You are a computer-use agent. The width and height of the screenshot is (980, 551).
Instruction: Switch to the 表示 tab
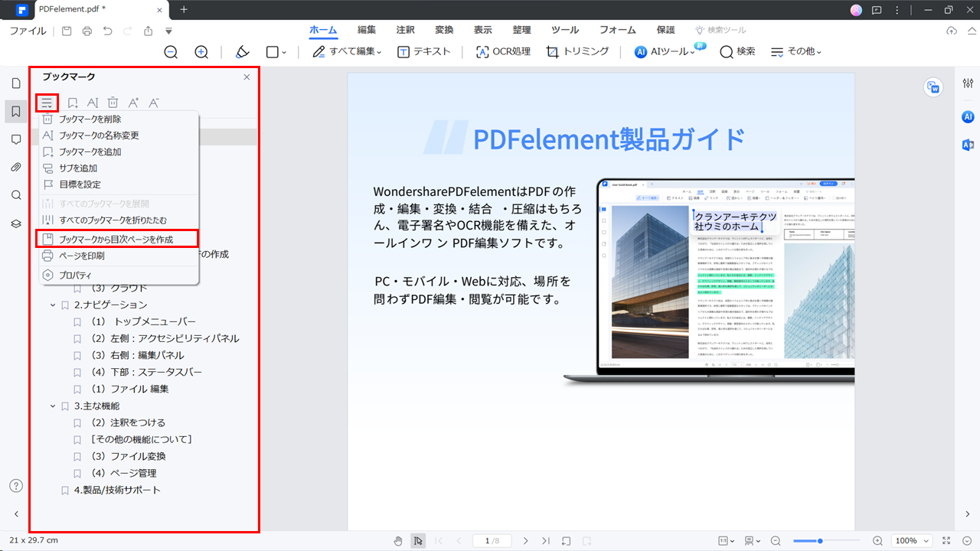[483, 30]
